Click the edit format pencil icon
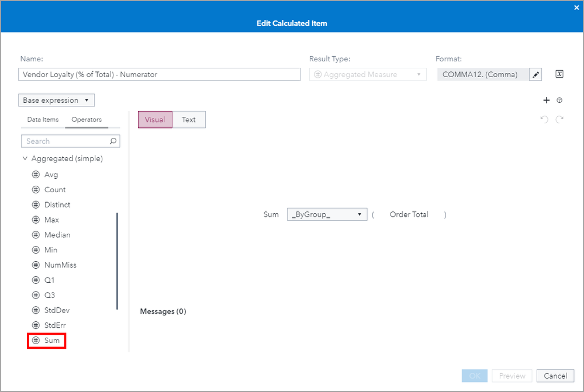The height and width of the screenshot is (392, 584). tap(535, 74)
